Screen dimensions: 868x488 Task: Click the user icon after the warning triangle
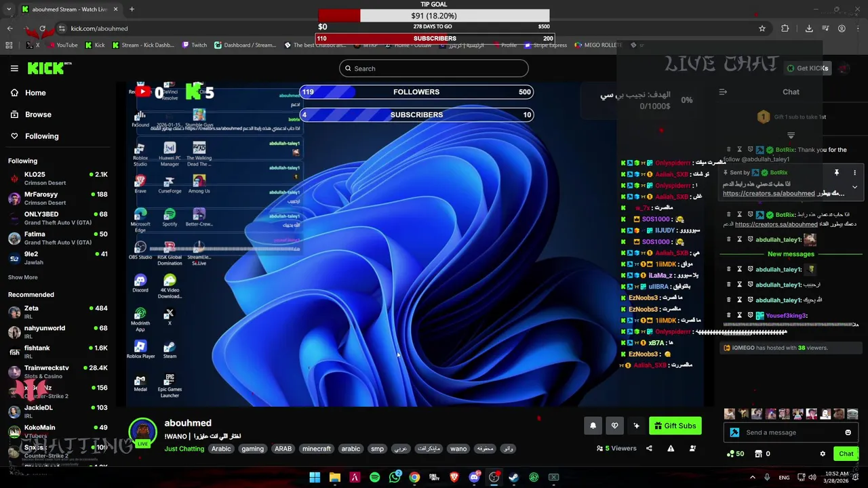tap(692, 448)
